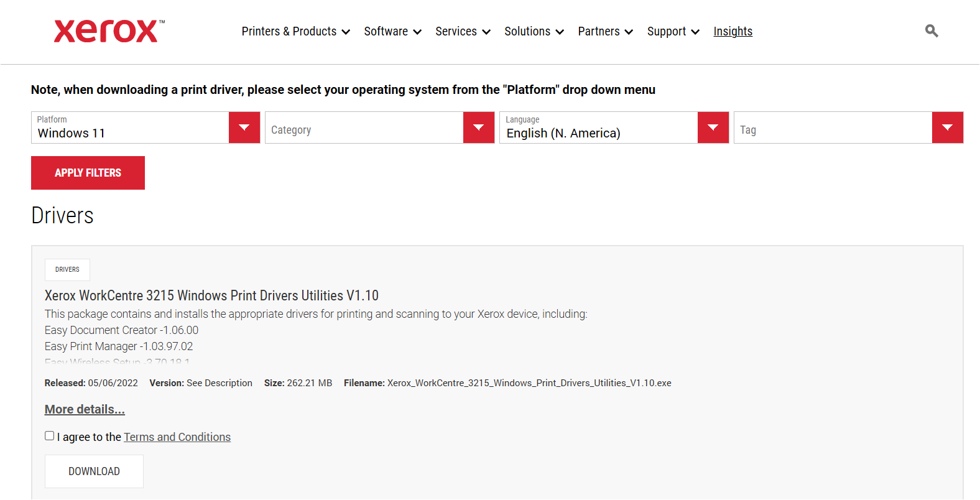Open the Language dropdown arrow
Screen dimensions: 980x500
coord(713,127)
